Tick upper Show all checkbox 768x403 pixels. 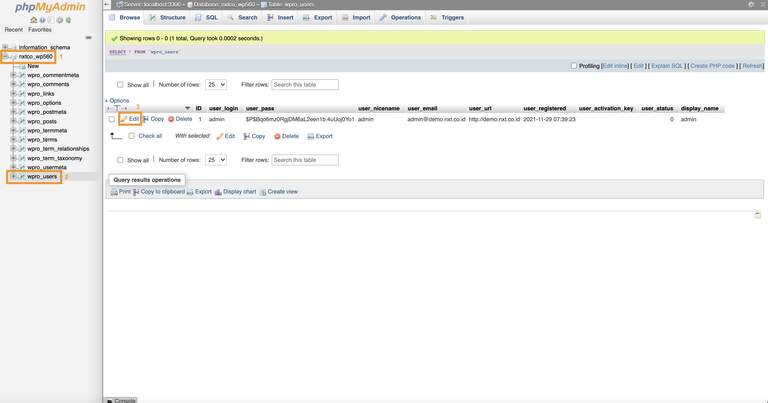[x=120, y=85]
